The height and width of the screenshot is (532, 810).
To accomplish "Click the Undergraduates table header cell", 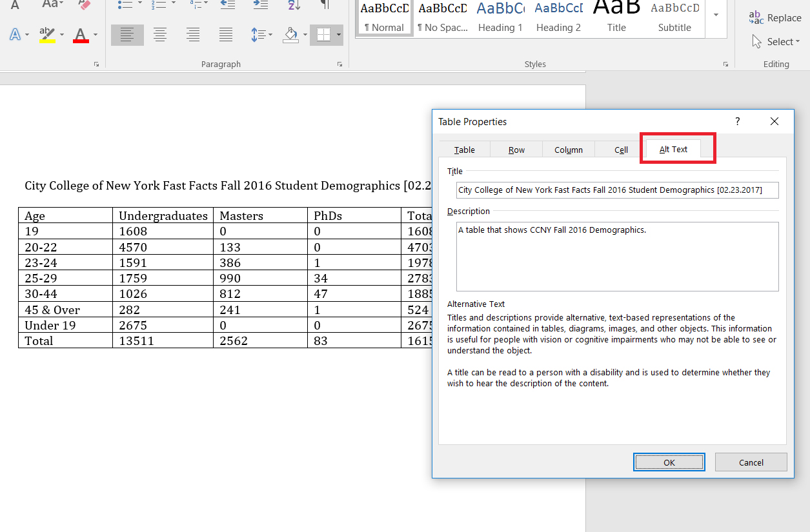I will tap(163, 215).
